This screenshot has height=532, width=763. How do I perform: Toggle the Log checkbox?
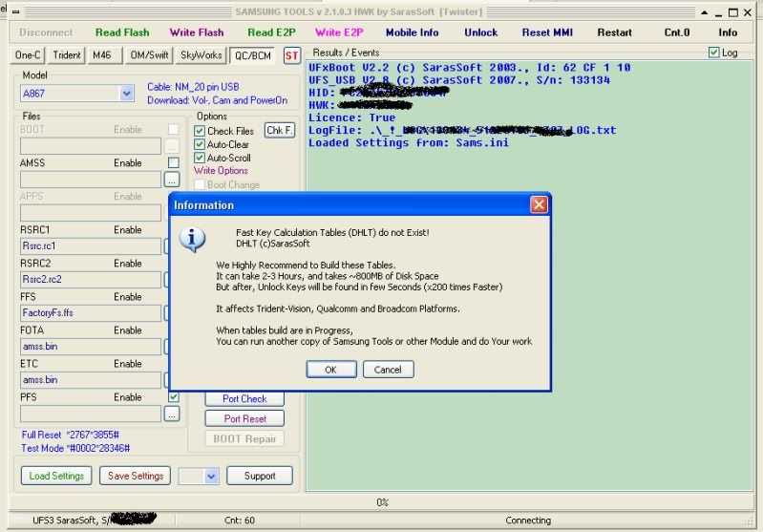(x=714, y=53)
